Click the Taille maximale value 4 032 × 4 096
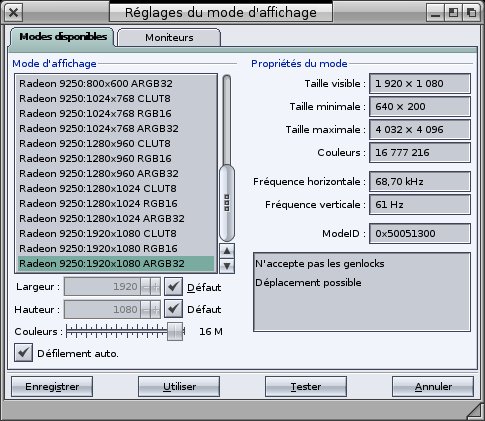The height and width of the screenshot is (421, 485). [x=420, y=129]
